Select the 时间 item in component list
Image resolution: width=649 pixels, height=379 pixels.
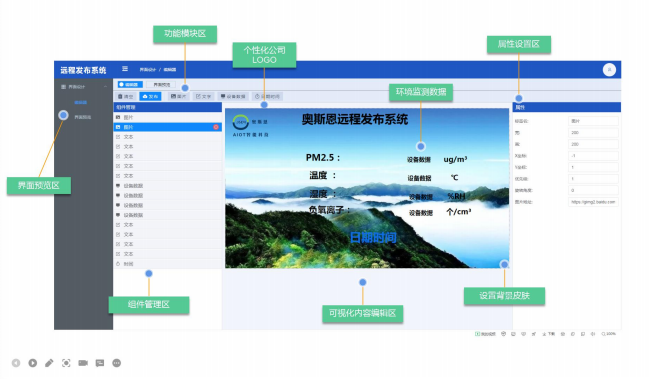click(168, 264)
